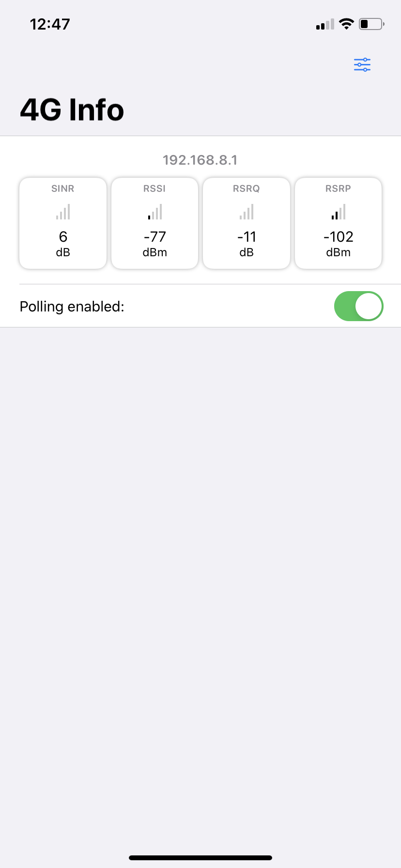
Task: Tap the 12:47 clock in status bar
Action: [50, 24]
